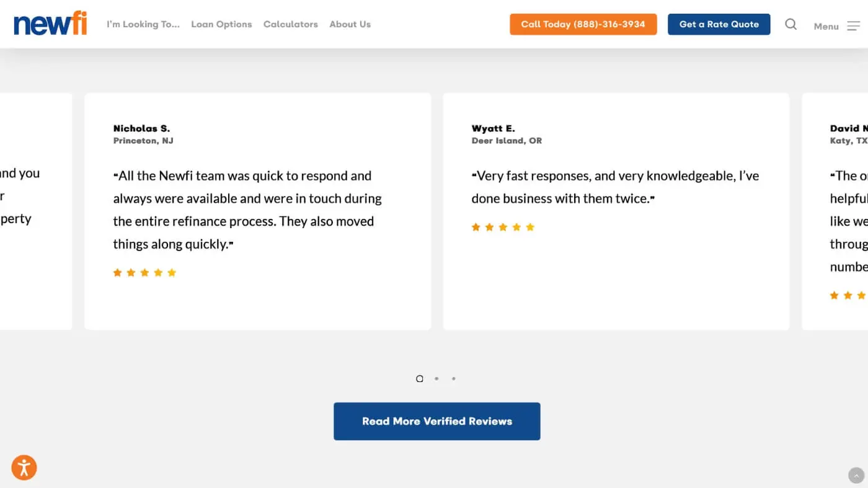This screenshot has width=868, height=488.
Task: Click the Get a Rate Quote button
Action: point(719,24)
